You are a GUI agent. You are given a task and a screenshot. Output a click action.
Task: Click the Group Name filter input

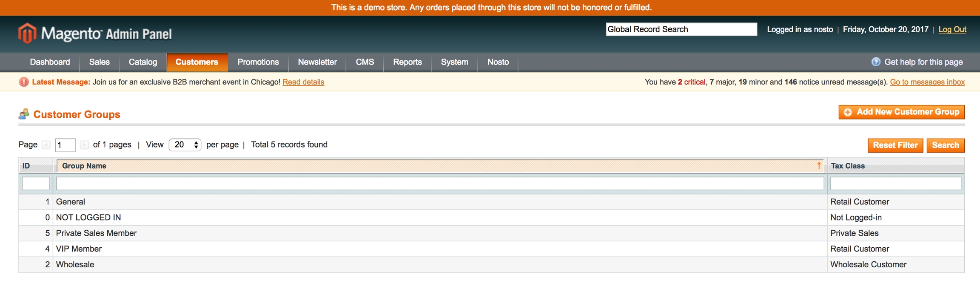440,184
